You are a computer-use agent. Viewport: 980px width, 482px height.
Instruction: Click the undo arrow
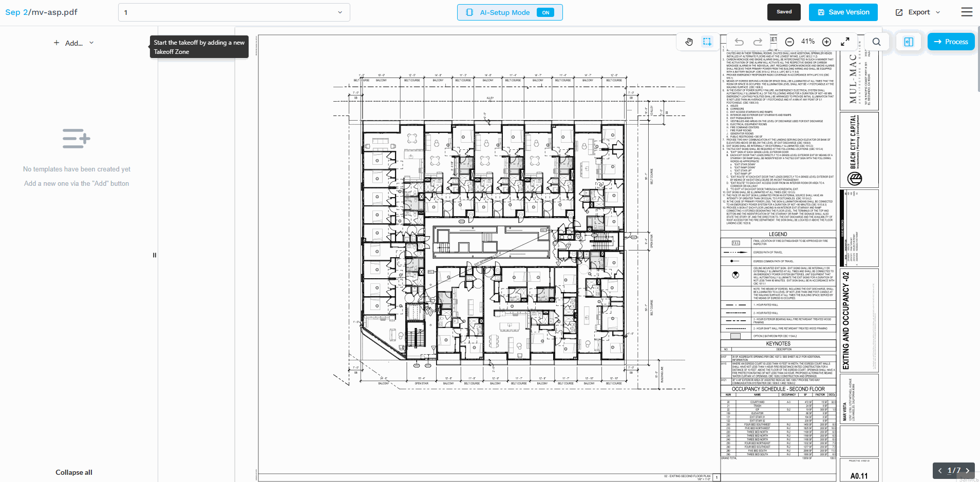[739, 42]
